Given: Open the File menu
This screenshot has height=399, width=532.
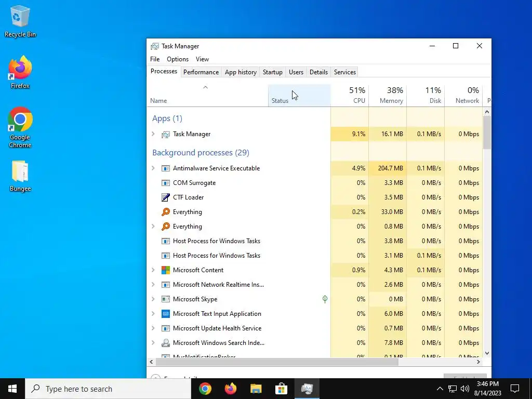Looking at the screenshot, I should (x=155, y=59).
